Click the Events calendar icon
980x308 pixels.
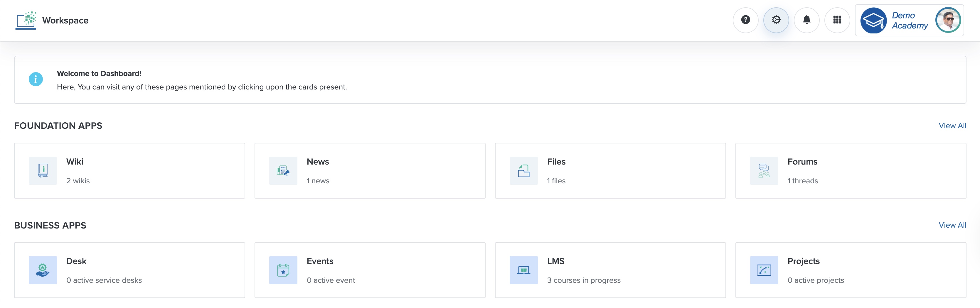tap(283, 270)
